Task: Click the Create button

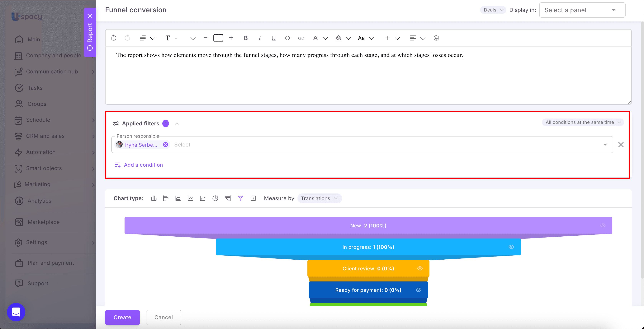Action: 122,317
